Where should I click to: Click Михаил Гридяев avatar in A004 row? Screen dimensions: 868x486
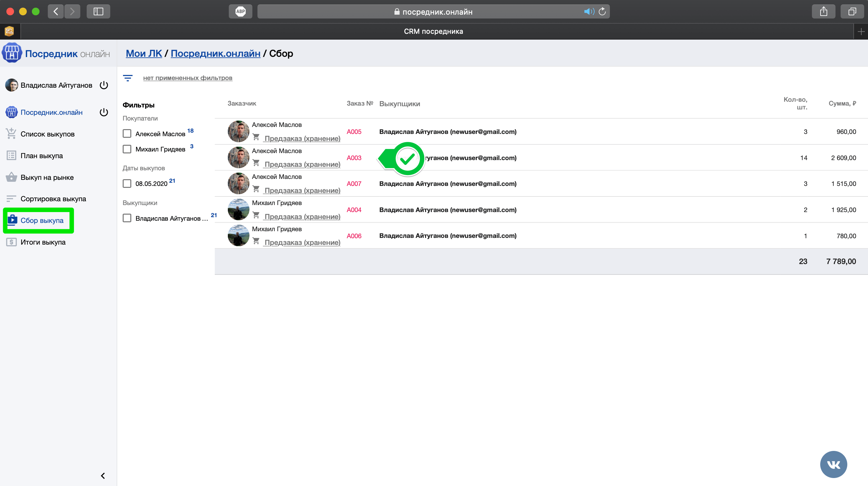coord(238,210)
